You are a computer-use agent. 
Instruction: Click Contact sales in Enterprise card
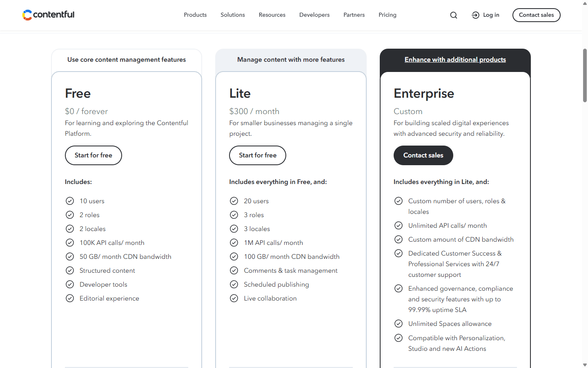click(x=423, y=155)
